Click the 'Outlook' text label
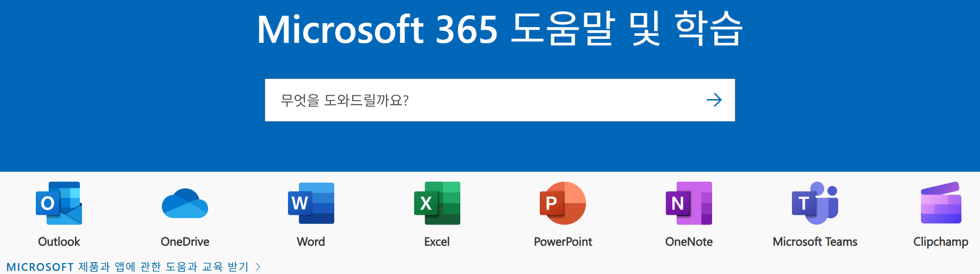The image size is (980, 274). (x=59, y=242)
